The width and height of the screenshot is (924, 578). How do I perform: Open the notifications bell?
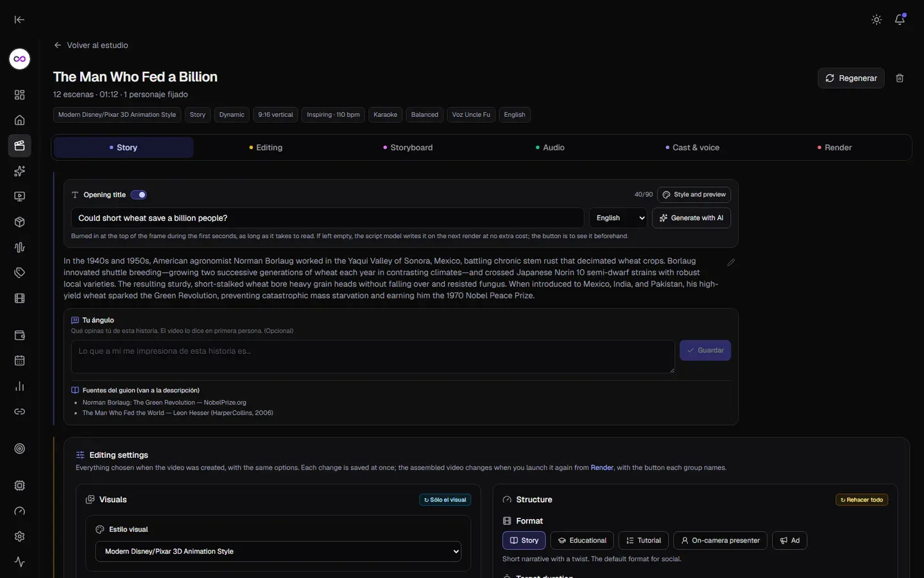pos(900,19)
